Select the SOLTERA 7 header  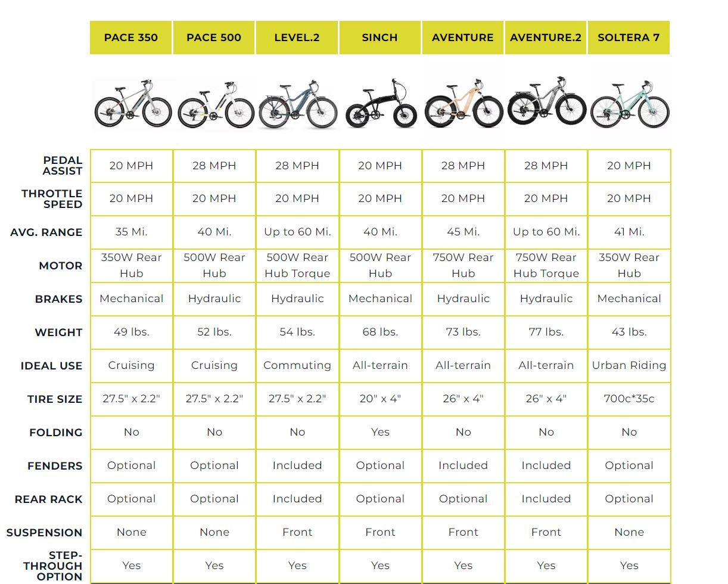pos(629,38)
